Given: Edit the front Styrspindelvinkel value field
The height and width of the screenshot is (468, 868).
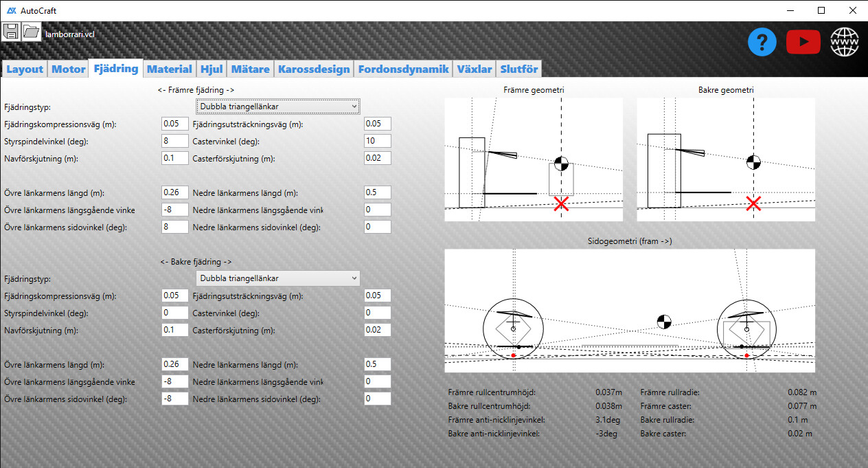Looking at the screenshot, I should [x=174, y=141].
